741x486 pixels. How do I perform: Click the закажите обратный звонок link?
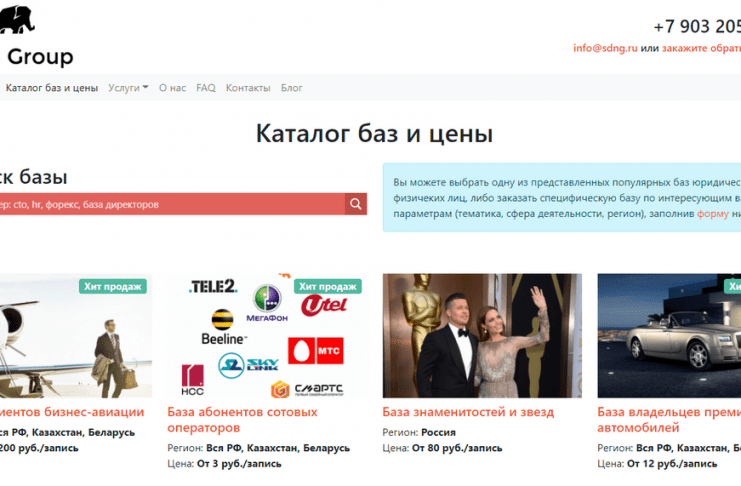pyautogui.click(x=701, y=48)
